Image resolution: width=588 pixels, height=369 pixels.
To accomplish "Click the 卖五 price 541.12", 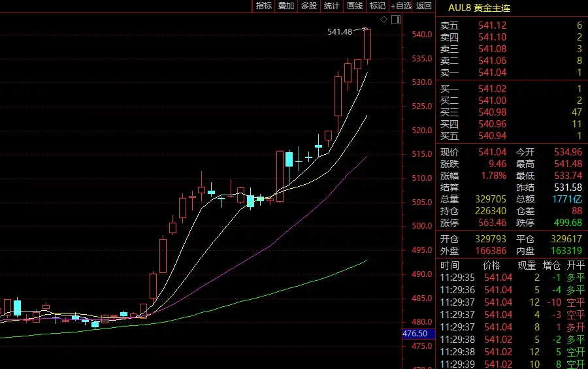I will [x=493, y=25].
